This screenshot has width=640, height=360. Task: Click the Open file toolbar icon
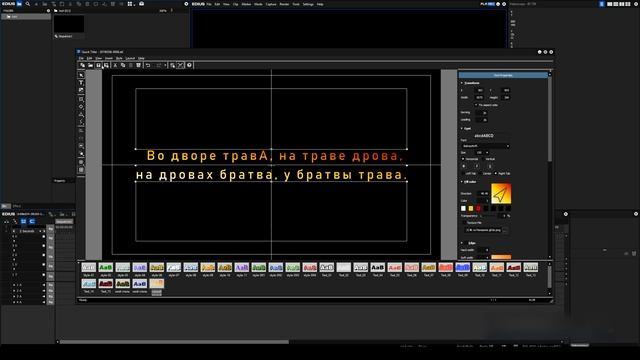click(x=90, y=65)
